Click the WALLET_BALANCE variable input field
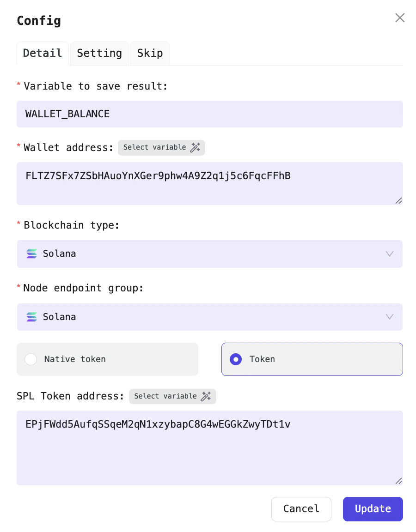This screenshot has height=532, width=416. [x=210, y=114]
